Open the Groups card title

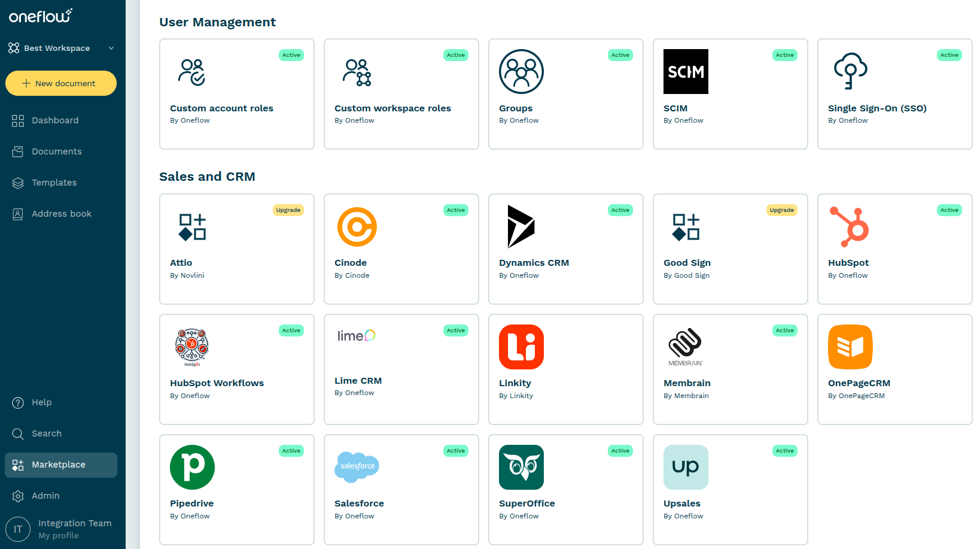click(516, 108)
